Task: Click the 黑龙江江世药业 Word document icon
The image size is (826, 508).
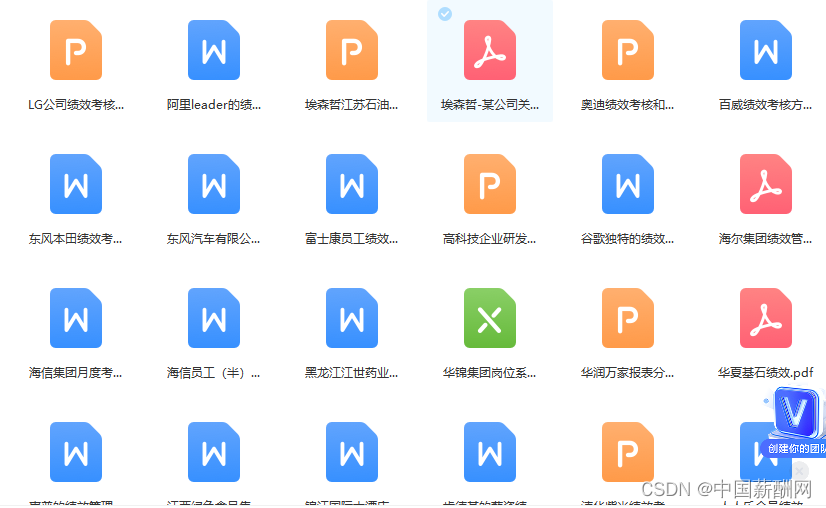Action: coord(352,318)
